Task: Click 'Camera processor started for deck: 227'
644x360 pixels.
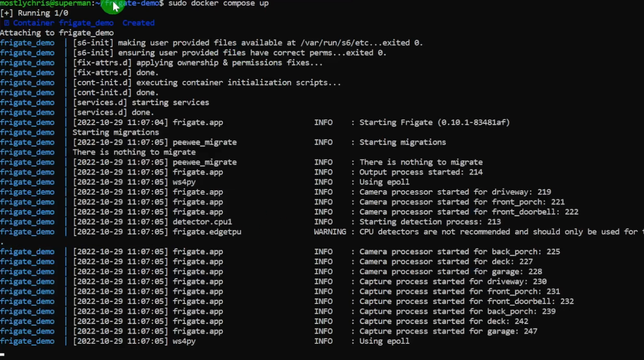Action: click(x=446, y=262)
